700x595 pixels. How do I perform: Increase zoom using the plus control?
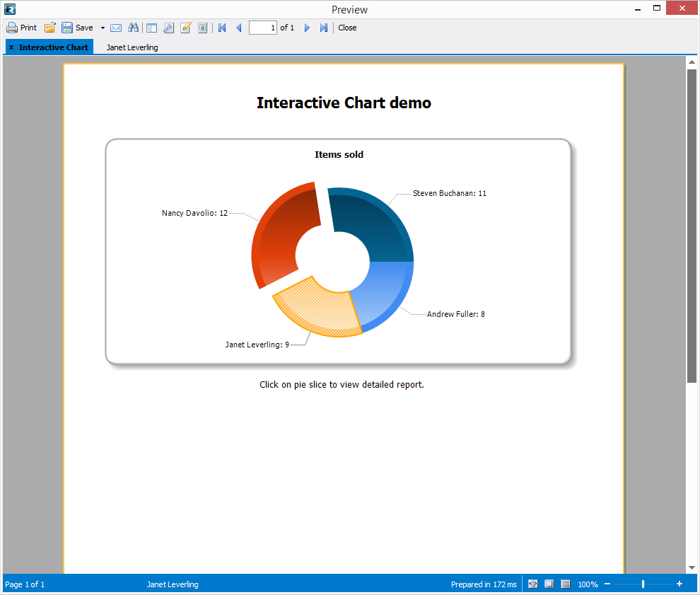point(679,584)
